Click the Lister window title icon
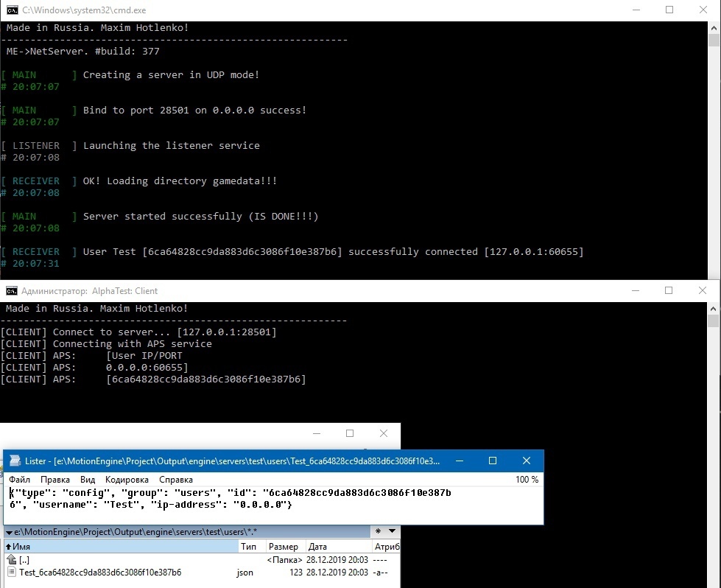Viewport: 721px width, 588px height. point(15,461)
